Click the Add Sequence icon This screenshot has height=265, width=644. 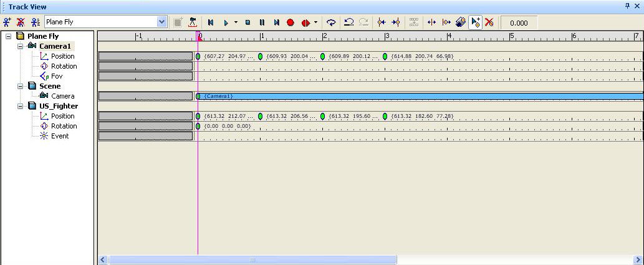7,22
